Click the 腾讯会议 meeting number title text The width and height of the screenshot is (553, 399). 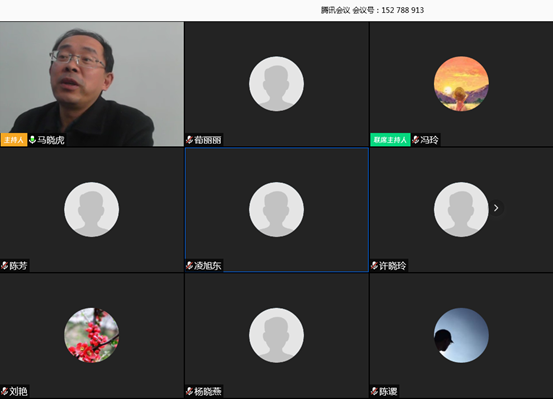(x=372, y=10)
